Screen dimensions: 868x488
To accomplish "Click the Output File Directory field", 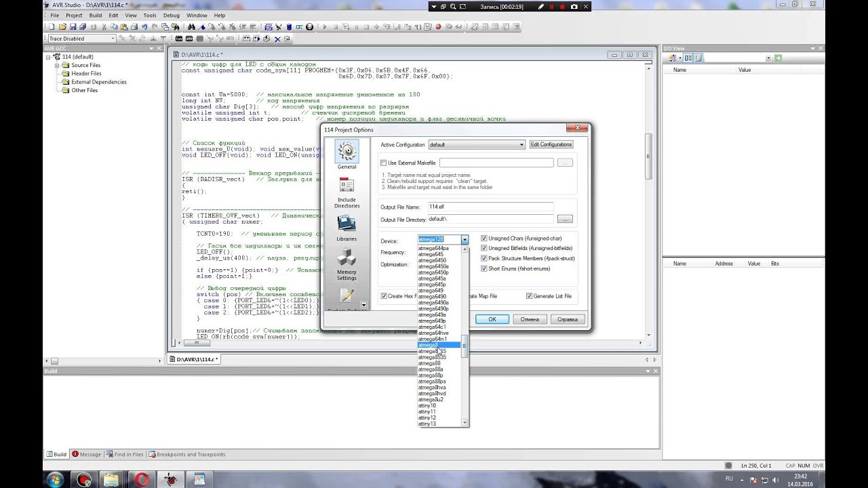I will [490, 219].
